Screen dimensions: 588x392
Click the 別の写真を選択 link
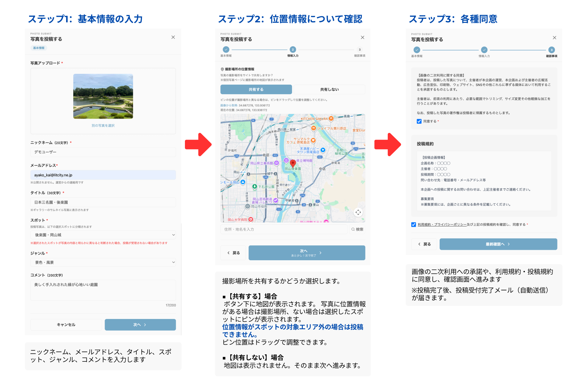[103, 126]
